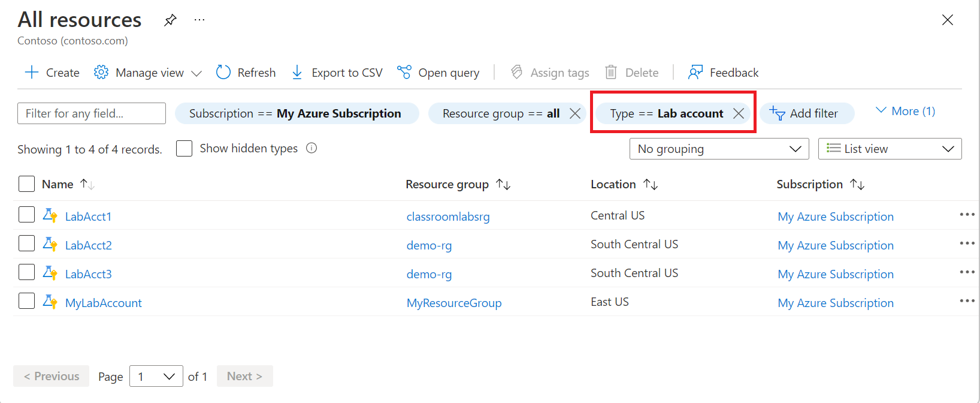Viewport: 980px width, 403px height.
Task: Edit the Resource group == all filter
Action: coord(501,113)
